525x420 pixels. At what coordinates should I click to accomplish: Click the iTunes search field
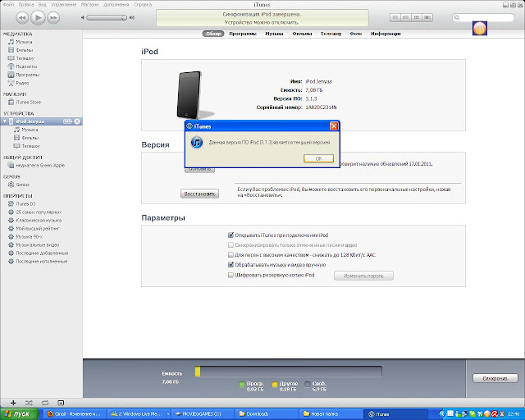point(483,17)
